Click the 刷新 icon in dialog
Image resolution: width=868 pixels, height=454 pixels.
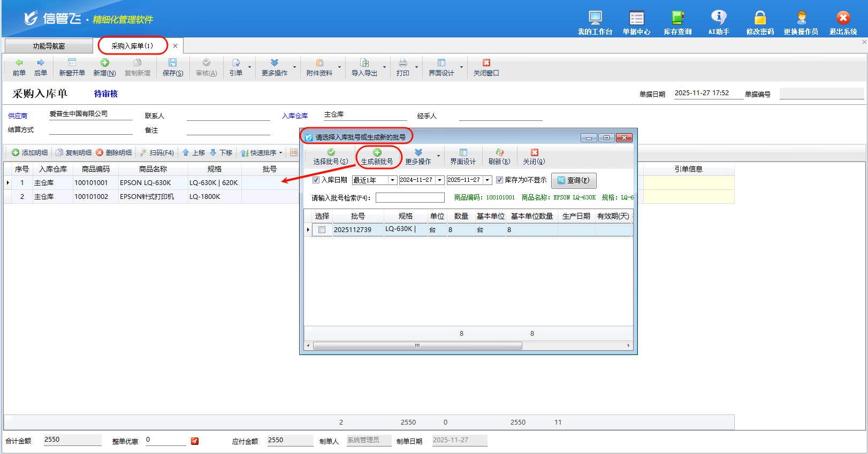click(499, 153)
